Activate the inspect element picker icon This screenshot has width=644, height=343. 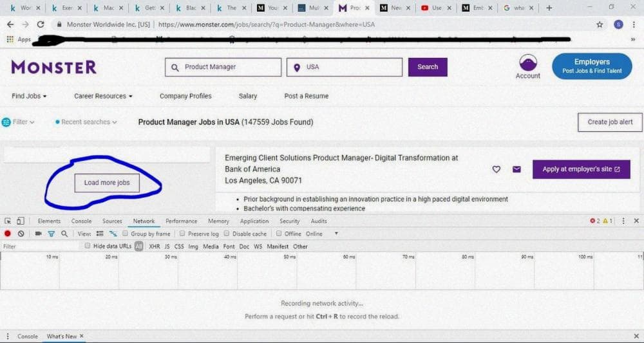(8, 221)
